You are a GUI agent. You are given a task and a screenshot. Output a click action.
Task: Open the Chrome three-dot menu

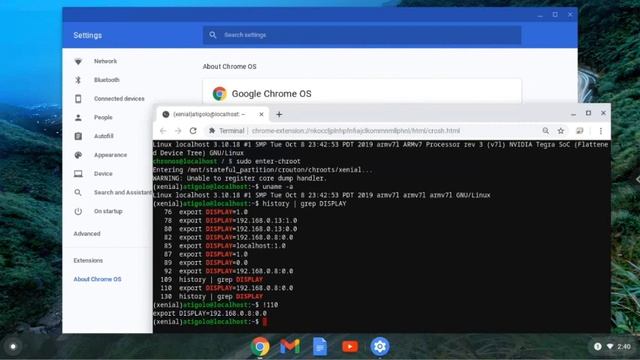pyautogui.click(x=601, y=131)
